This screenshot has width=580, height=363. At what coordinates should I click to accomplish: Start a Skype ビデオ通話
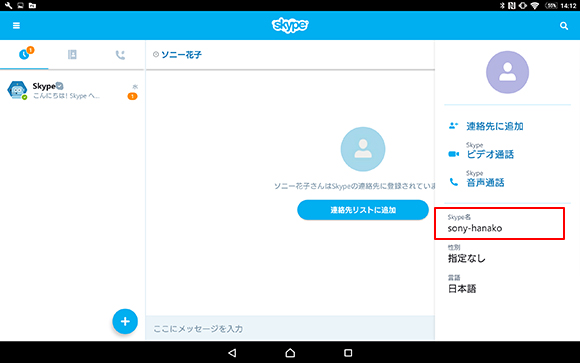click(x=490, y=154)
